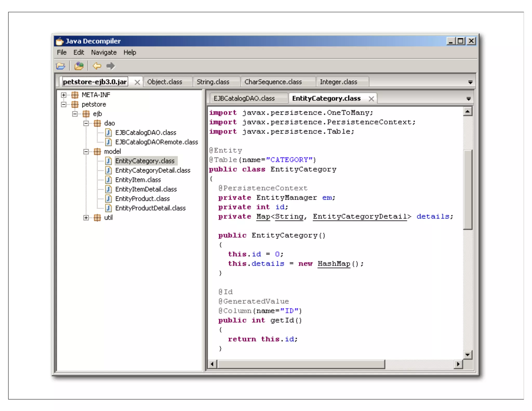Click the HashMap hyperlink in the constructor
The image size is (532, 411).
[334, 264]
